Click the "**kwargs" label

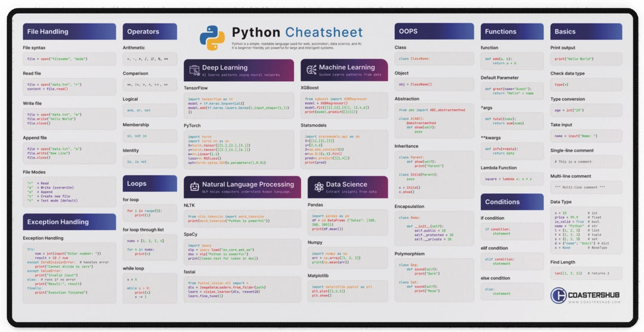click(x=491, y=138)
